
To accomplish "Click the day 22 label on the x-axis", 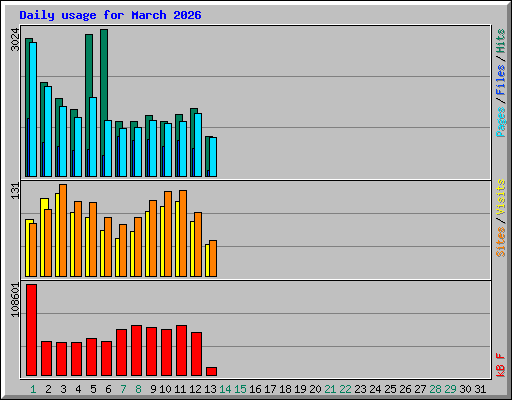I will click(345, 389).
